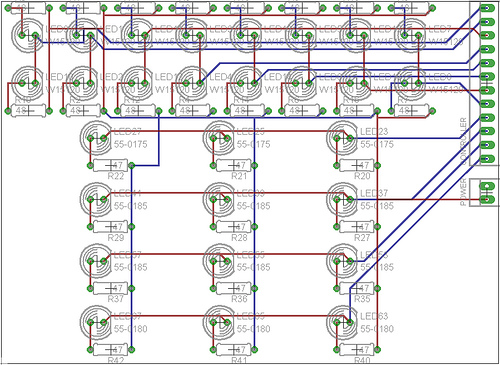Select the topmost CONTROLLER connector pad

click(487, 8)
